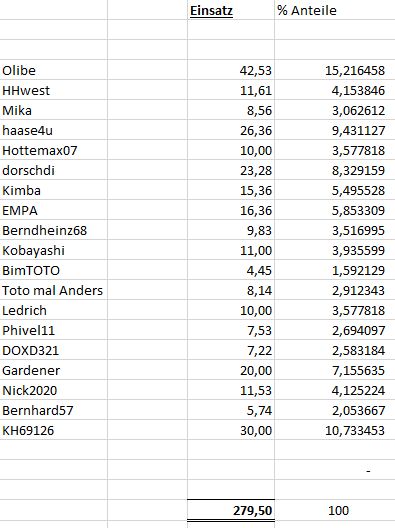Select the KH69126 name cell
This screenshot has width=395, height=528.
pos(54,430)
